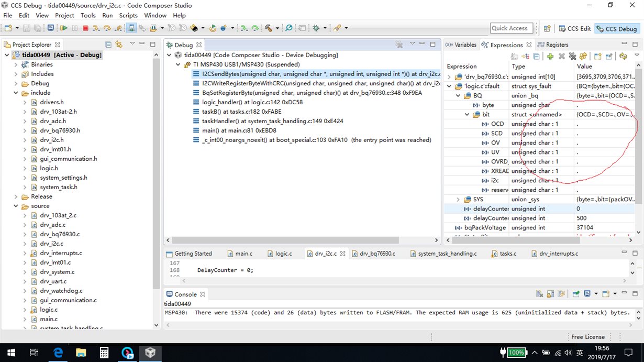
Task: Select drv_i2c.h in Project Explorer
Action: click(x=52, y=140)
